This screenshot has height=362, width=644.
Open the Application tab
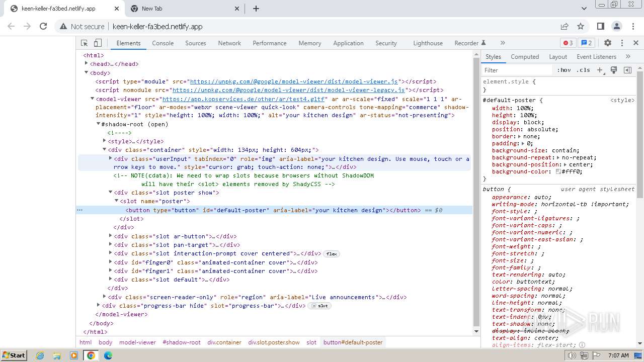click(348, 43)
